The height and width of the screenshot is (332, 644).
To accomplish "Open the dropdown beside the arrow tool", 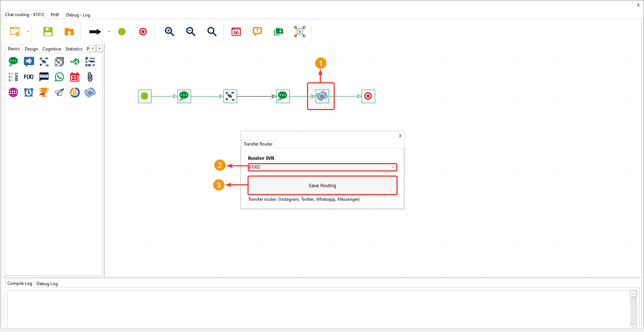I will click(x=108, y=31).
